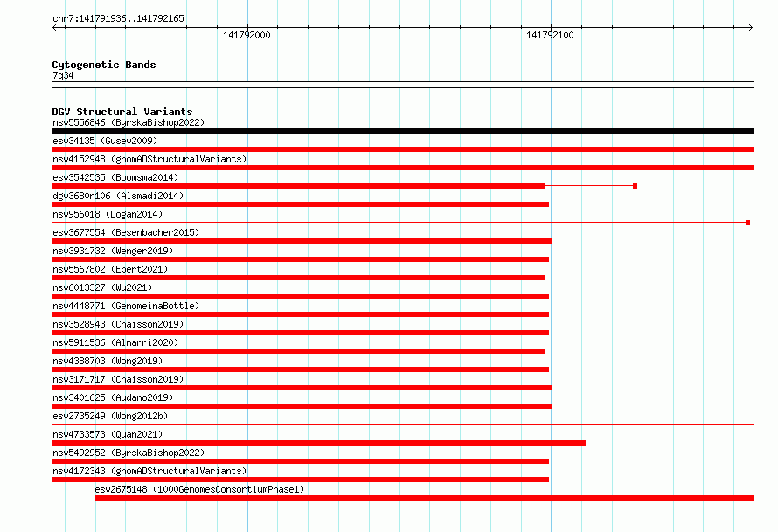Open the esv34135 (Gusev2009) variant label
This screenshot has width=778, height=532.
click(x=105, y=141)
